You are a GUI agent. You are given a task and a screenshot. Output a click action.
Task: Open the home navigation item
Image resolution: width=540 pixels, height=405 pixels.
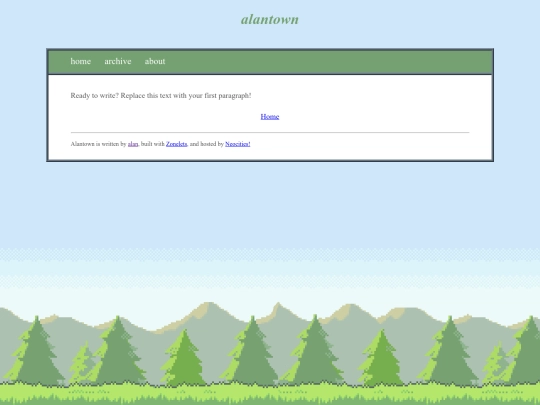[x=81, y=61]
